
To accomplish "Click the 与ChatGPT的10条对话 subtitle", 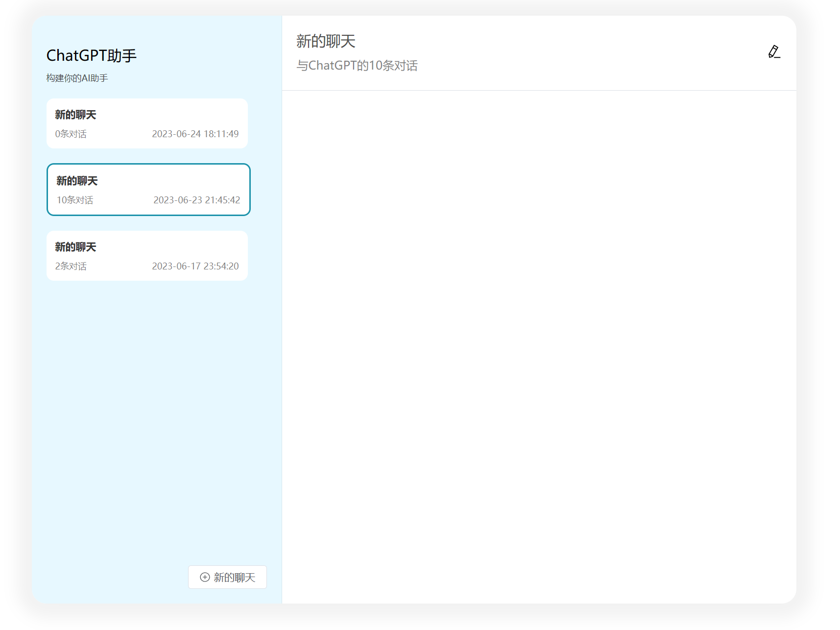I will [x=357, y=66].
